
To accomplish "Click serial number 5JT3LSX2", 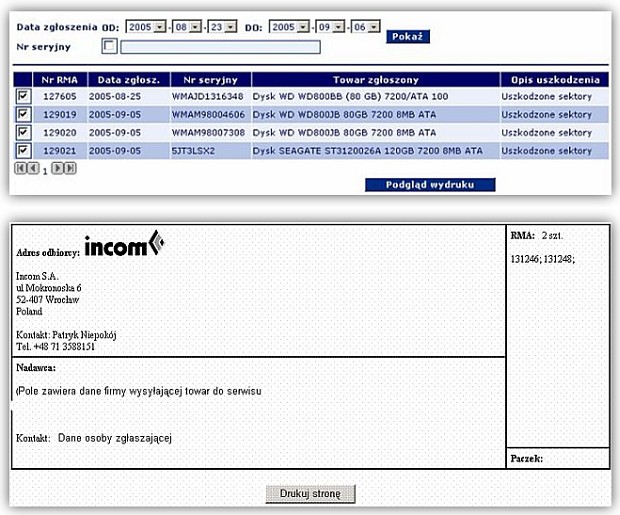I will click(193, 151).
